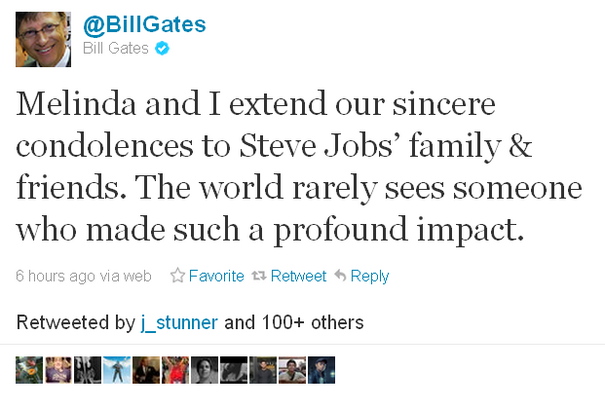Screen dimensions: 605x409
Task: Show the '100+ others' retweeters
Action: click(311, 323)
